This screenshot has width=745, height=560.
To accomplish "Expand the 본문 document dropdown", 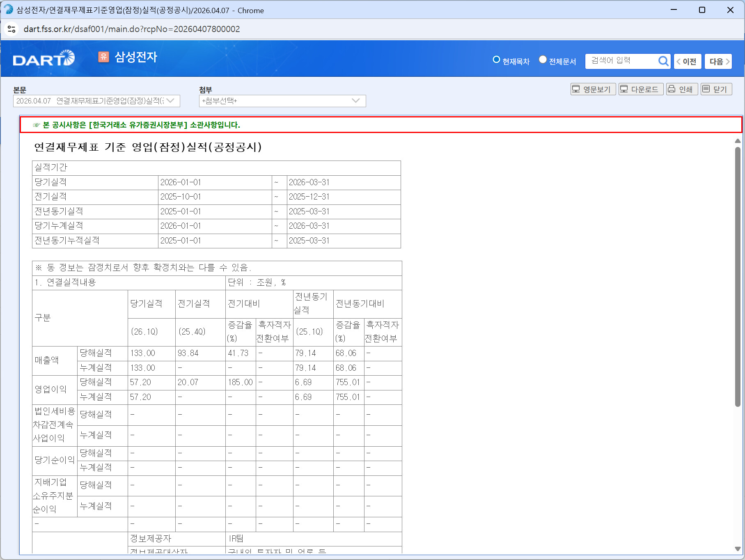I will (x=96, y=101).
